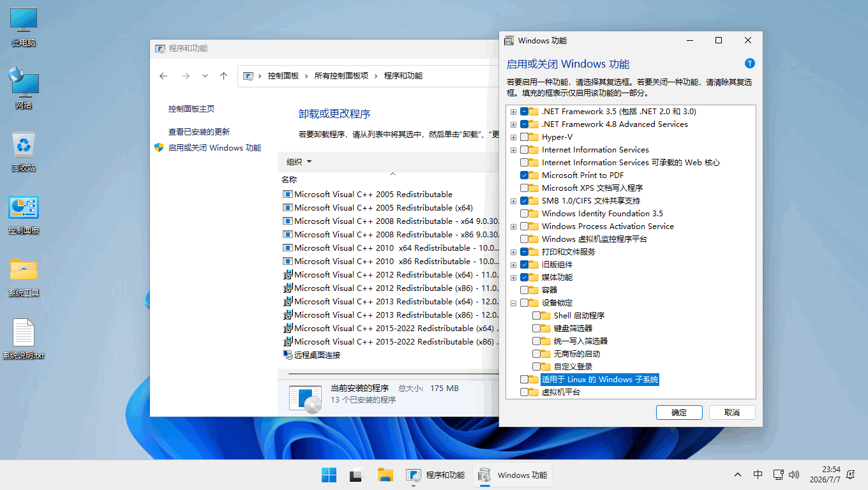This screenshot has width=868, height=490.
Task: Select the 控制面板 desktop icon
Action: (24, 215)
